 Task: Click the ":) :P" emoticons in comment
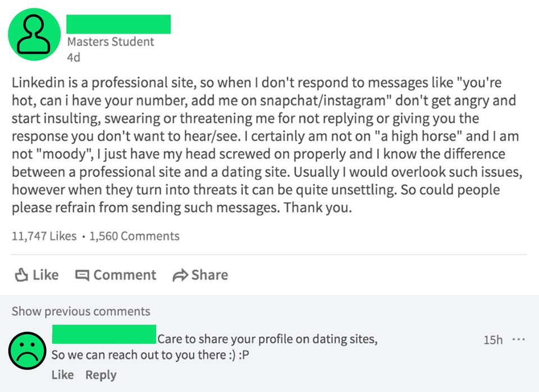tap(242, 355)
